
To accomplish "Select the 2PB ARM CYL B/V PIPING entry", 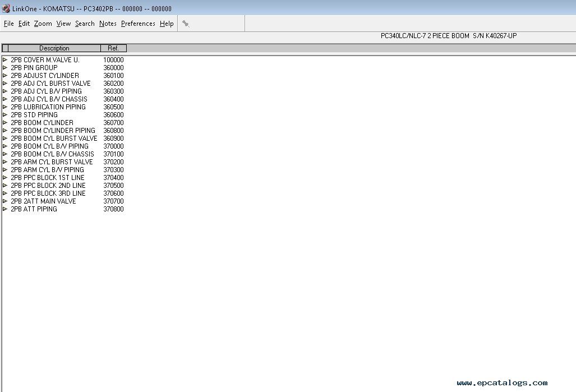I will [x=47, y=170].
